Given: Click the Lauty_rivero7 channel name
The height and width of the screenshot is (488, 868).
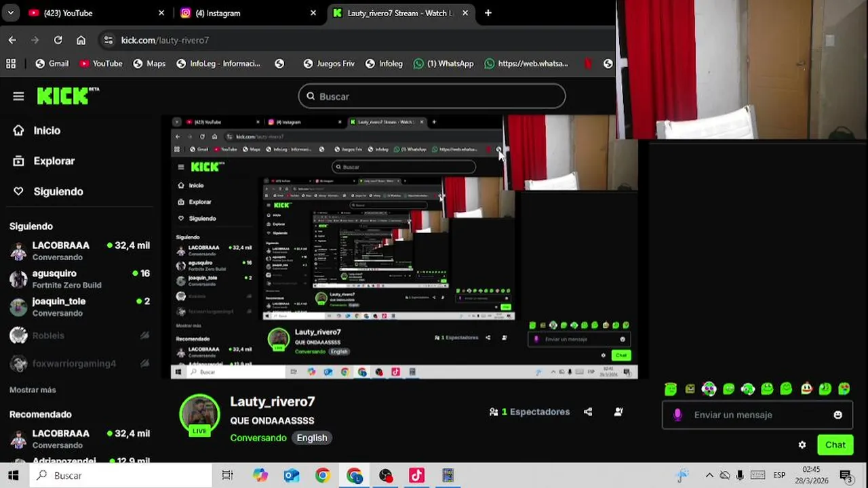Looking at the screenshot, I should (x=273, y=401).
